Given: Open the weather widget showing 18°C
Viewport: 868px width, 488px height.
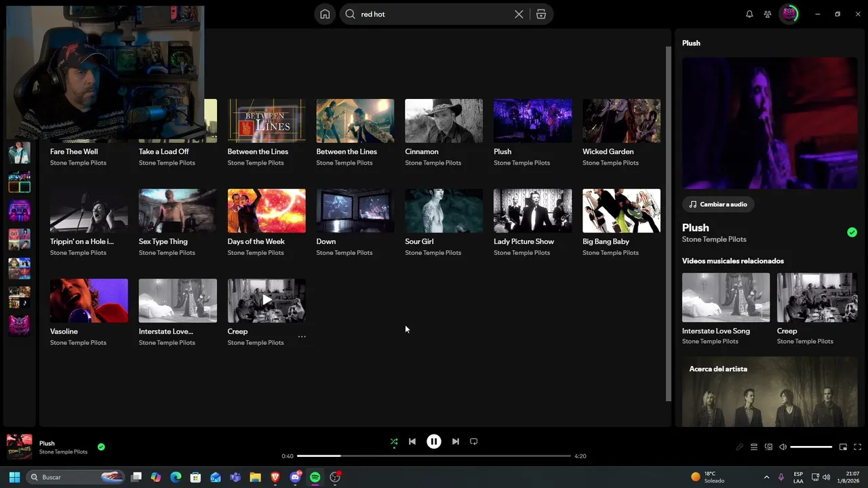Looking at the screenshot, I should (x=707, y=477).
